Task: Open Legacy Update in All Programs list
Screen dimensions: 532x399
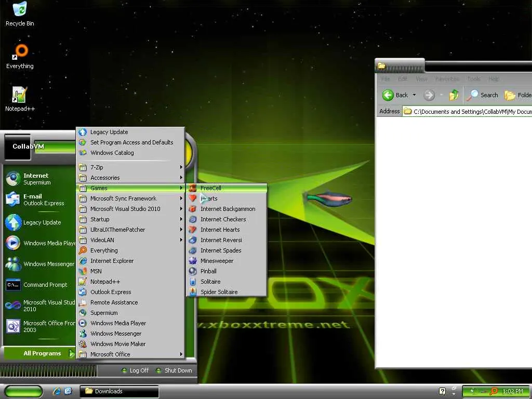Action: pyautogui.click(x=130, y=132)
